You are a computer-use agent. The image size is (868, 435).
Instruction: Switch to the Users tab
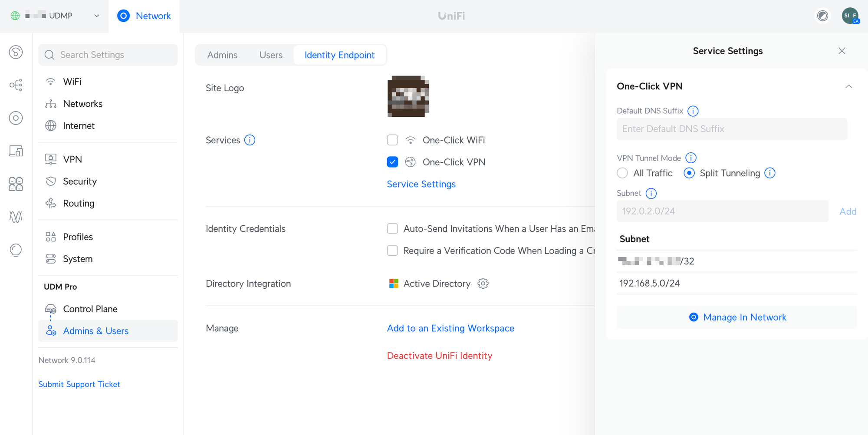[271, 55]
